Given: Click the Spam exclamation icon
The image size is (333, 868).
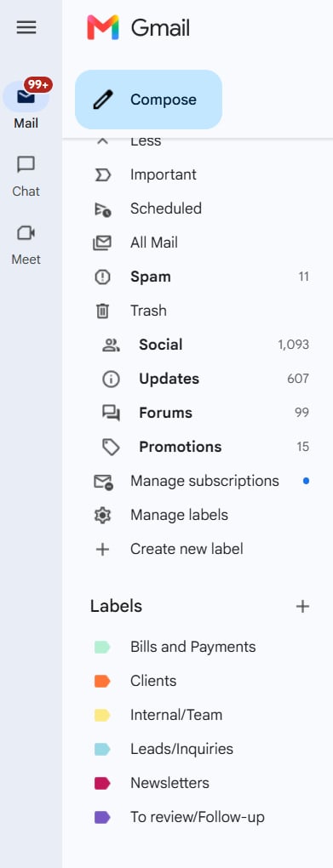Looking at the screenshot, I should coord(102,277).
